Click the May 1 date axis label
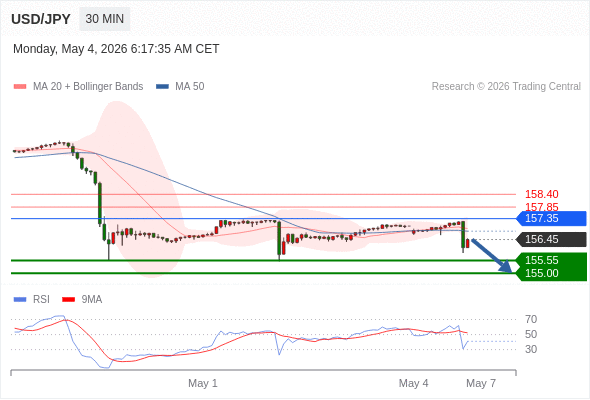Viewport: 590px width, 400px height. [x=203, y=383]
